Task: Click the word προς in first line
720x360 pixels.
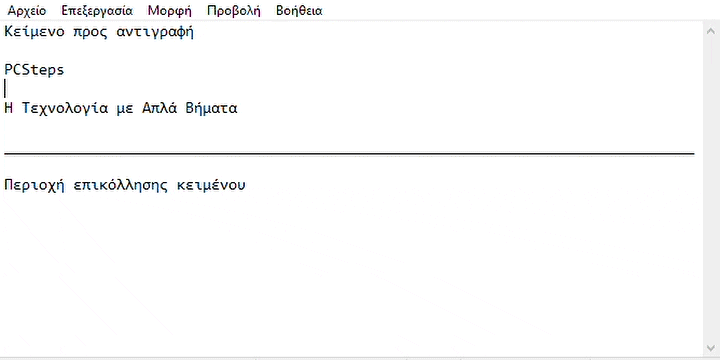Action: 90,33
